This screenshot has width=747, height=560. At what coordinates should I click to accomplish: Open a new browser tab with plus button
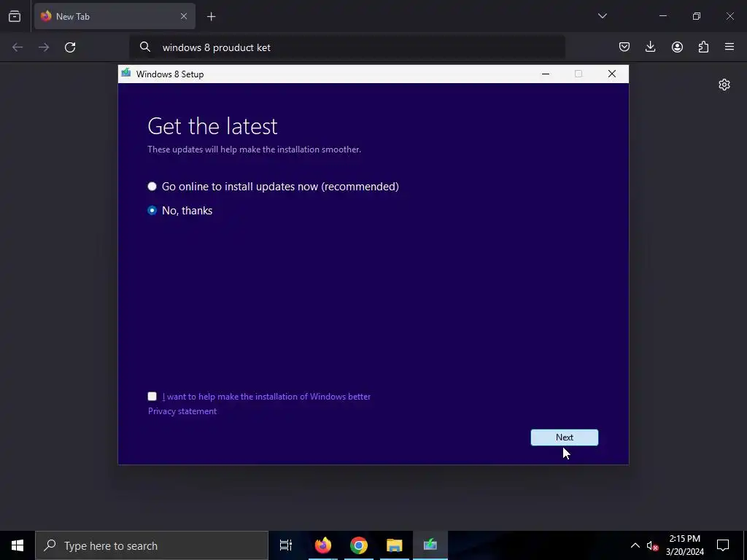pyautogui.click(x=211, y=17)
